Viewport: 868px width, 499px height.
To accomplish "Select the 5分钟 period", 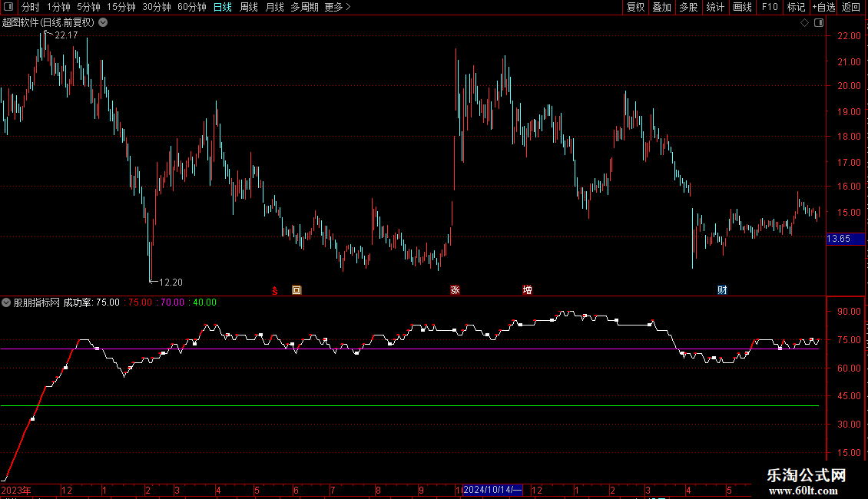I will 88,7.
